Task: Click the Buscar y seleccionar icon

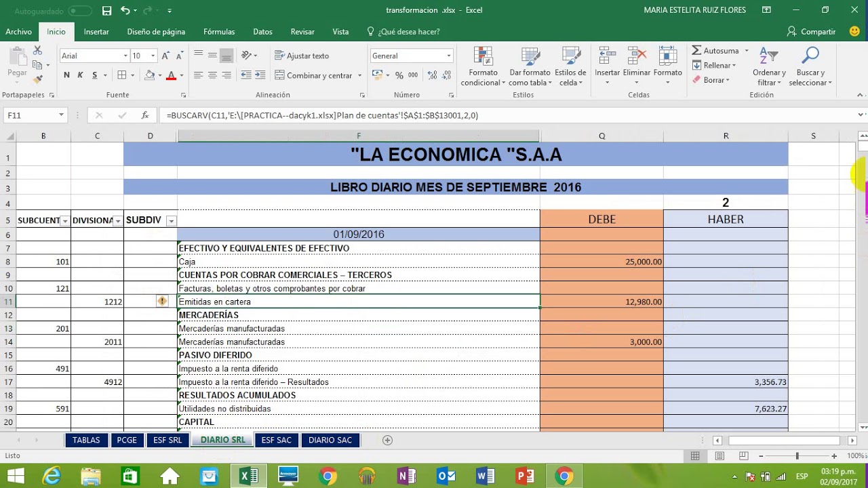Action: 810,66
